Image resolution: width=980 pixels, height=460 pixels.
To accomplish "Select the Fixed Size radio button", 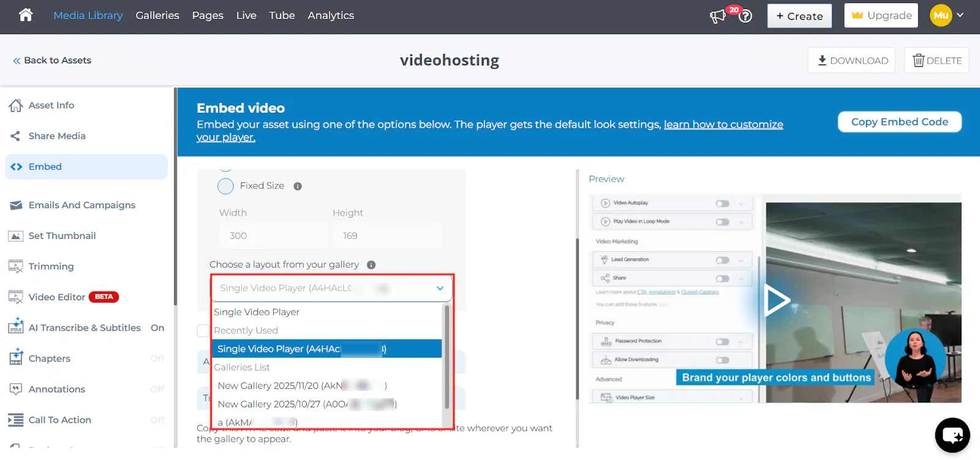I will (225, 186).
